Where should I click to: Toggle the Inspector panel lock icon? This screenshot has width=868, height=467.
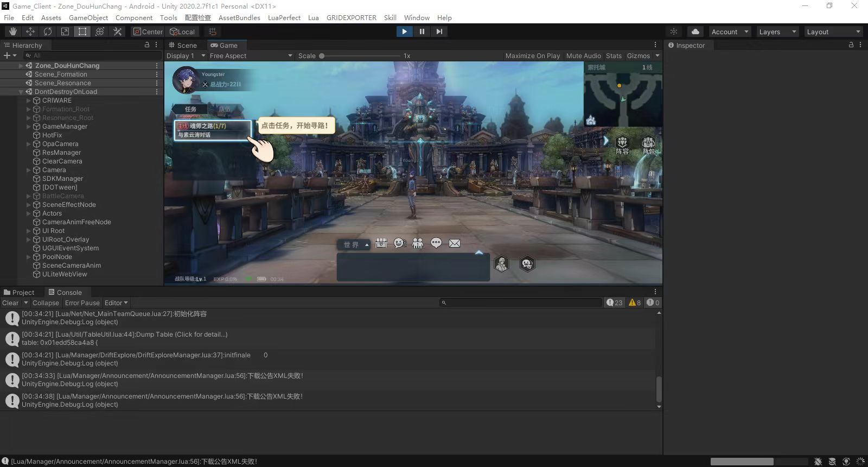[x=851, y=45]
